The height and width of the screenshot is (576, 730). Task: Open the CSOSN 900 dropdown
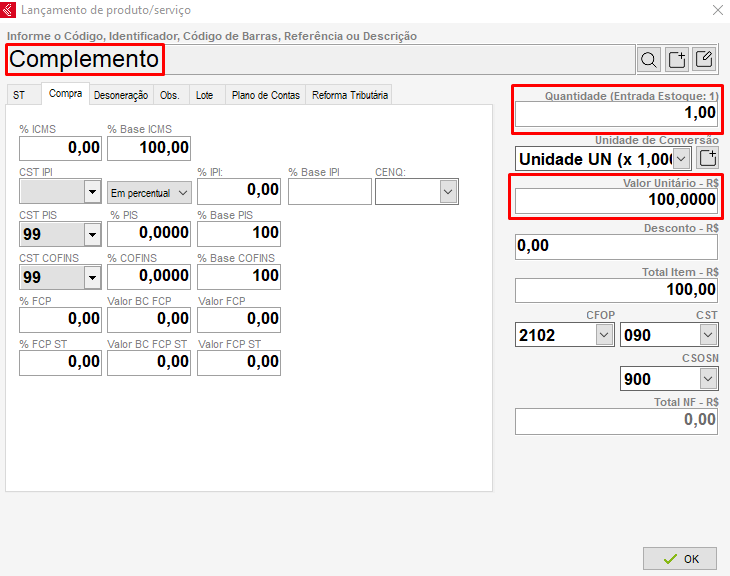click(x=708, y=379)
